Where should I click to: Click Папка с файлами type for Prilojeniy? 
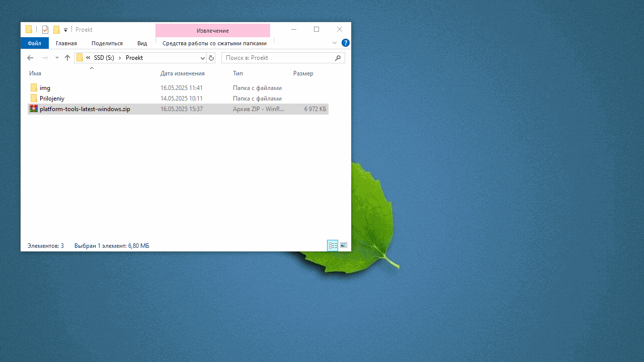click(257, 99)
